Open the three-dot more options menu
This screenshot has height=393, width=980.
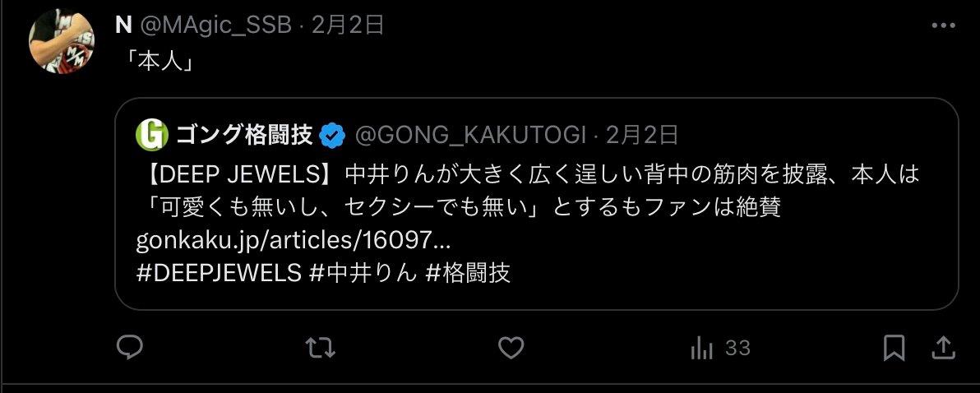[943, 25]
